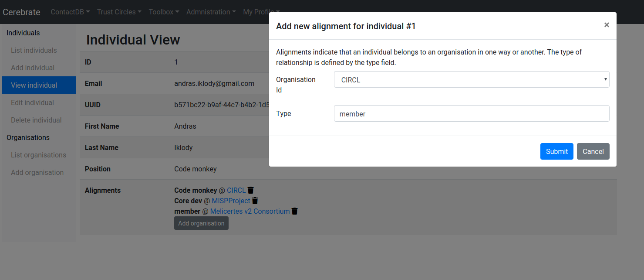Follow the MISPProject organisation link

231,201
